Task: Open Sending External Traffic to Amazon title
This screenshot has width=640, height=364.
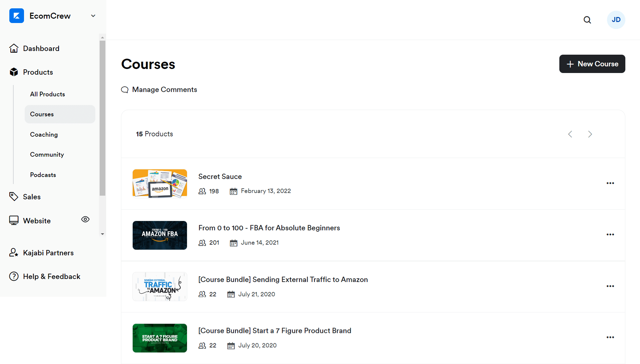Action: (x=283, y=279)
